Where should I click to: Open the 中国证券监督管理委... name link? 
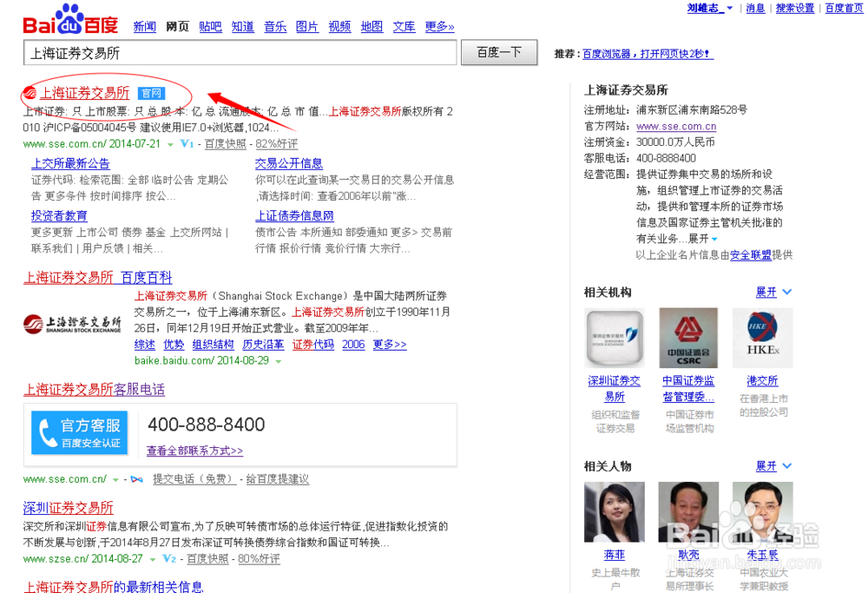coord(688,389)
